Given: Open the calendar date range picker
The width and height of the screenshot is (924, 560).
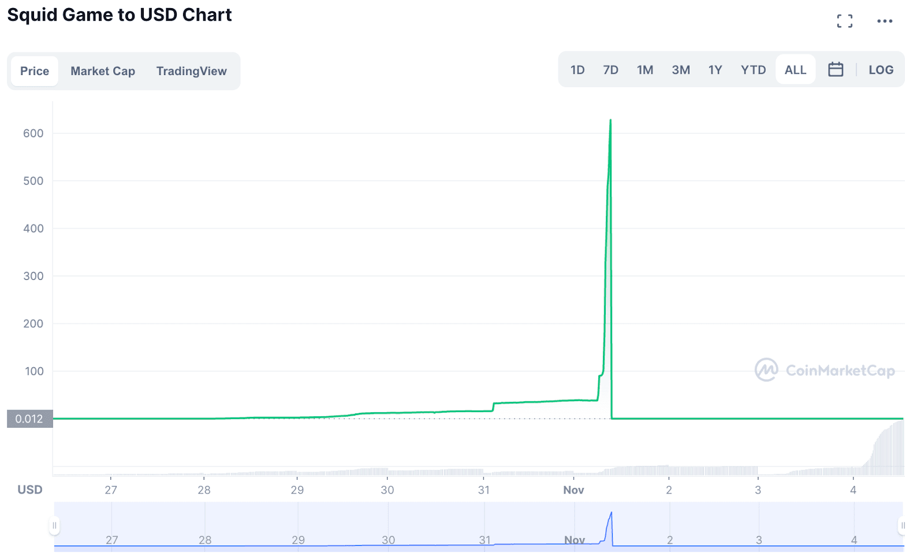Looking at the screenshot, I should click(x=835, y=70).
